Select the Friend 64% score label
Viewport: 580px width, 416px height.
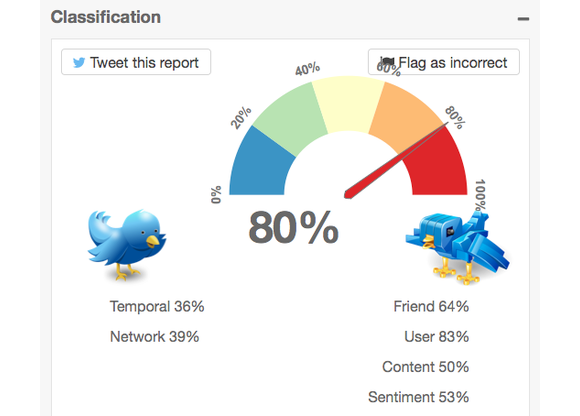(431, 307)
